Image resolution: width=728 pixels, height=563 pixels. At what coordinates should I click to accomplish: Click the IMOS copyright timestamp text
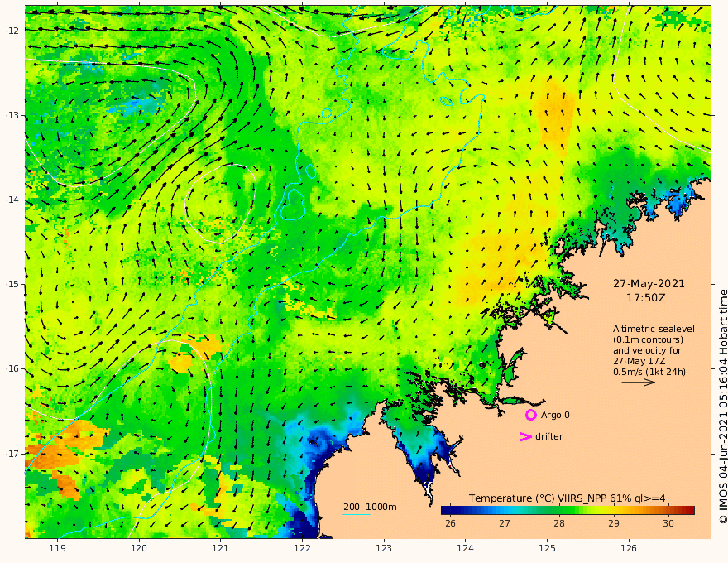723,407
